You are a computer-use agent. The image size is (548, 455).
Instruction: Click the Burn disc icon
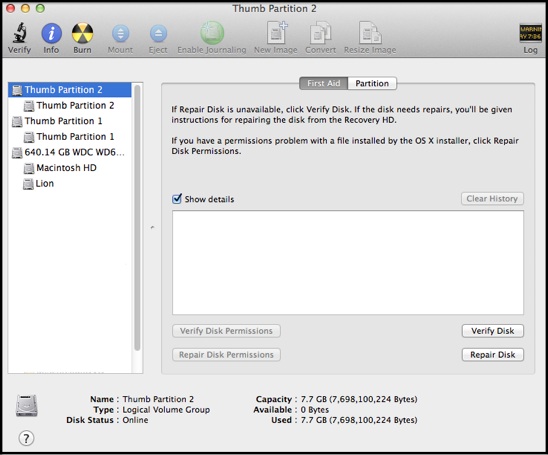click(82, 34)
